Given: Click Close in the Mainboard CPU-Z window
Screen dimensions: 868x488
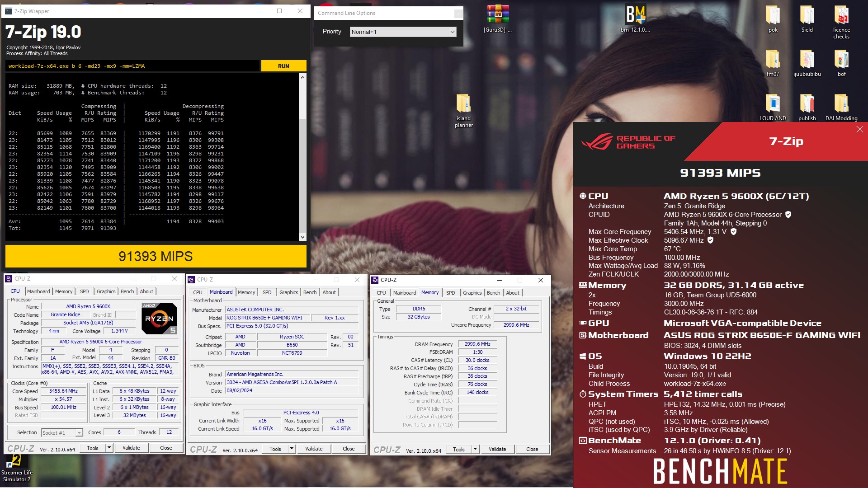Looking at the screenshot, I should pyautogui.click(x=349, y=449).
